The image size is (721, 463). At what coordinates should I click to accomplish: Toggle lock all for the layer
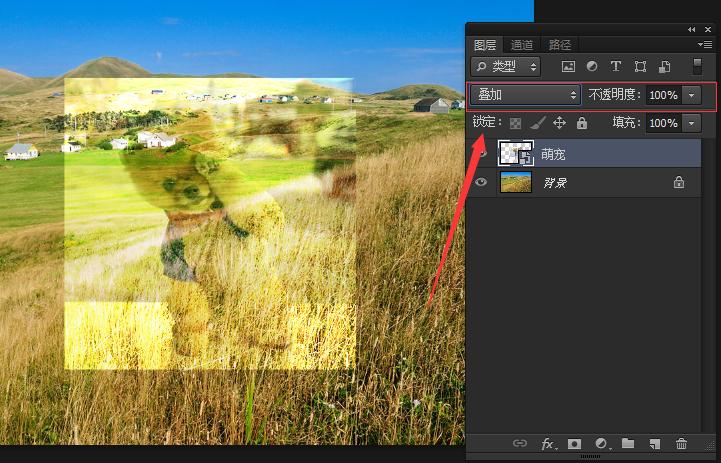click(x=582, y=123)
